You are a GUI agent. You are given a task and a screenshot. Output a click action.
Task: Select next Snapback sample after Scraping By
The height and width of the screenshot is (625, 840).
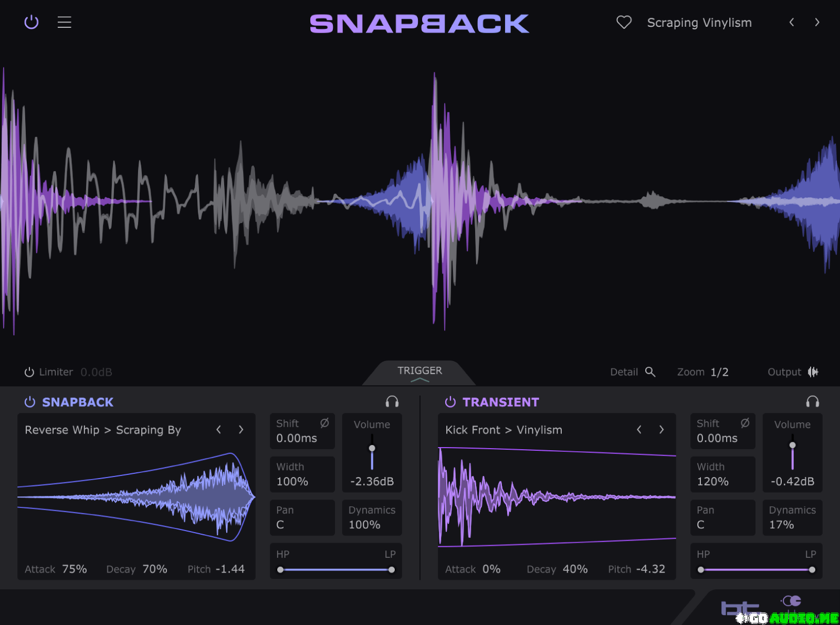[x=241, y=430]
